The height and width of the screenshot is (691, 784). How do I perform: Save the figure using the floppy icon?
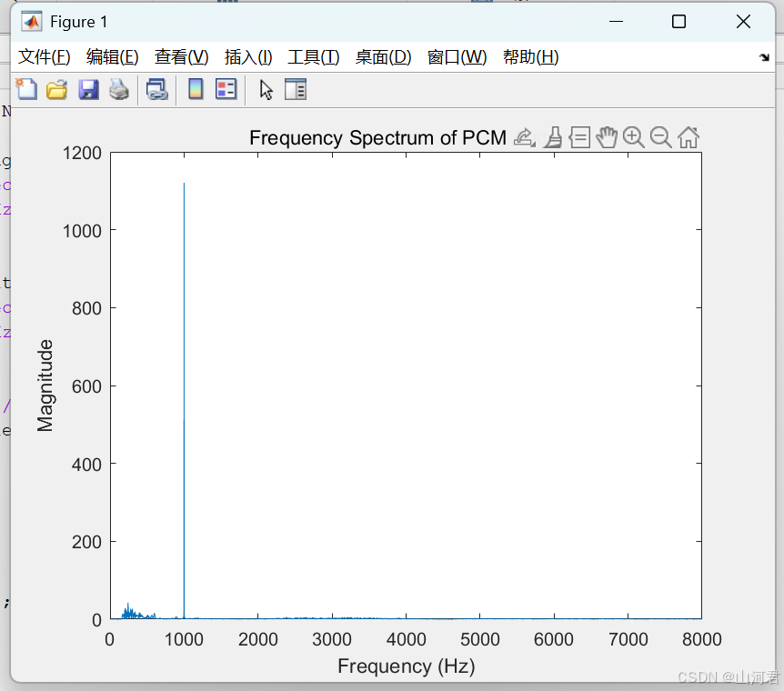[88, 90]
